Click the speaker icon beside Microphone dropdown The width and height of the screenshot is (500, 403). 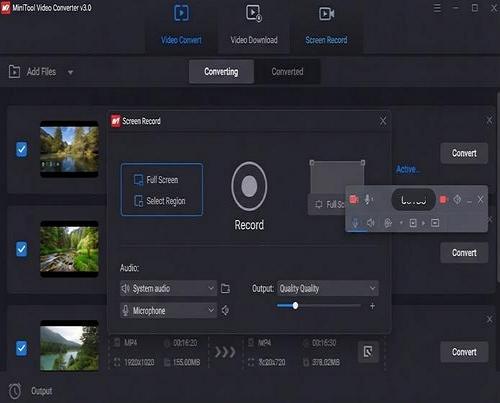[x=226, y=310]
